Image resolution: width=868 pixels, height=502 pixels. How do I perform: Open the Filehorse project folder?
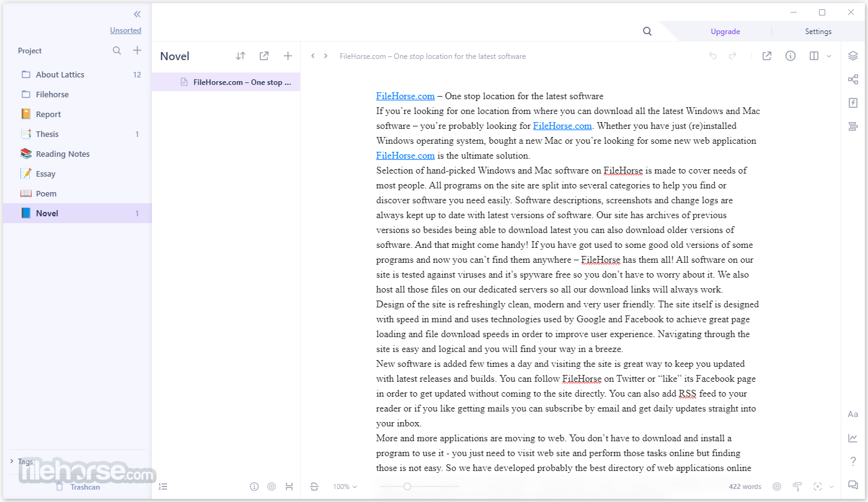[77, 94]
